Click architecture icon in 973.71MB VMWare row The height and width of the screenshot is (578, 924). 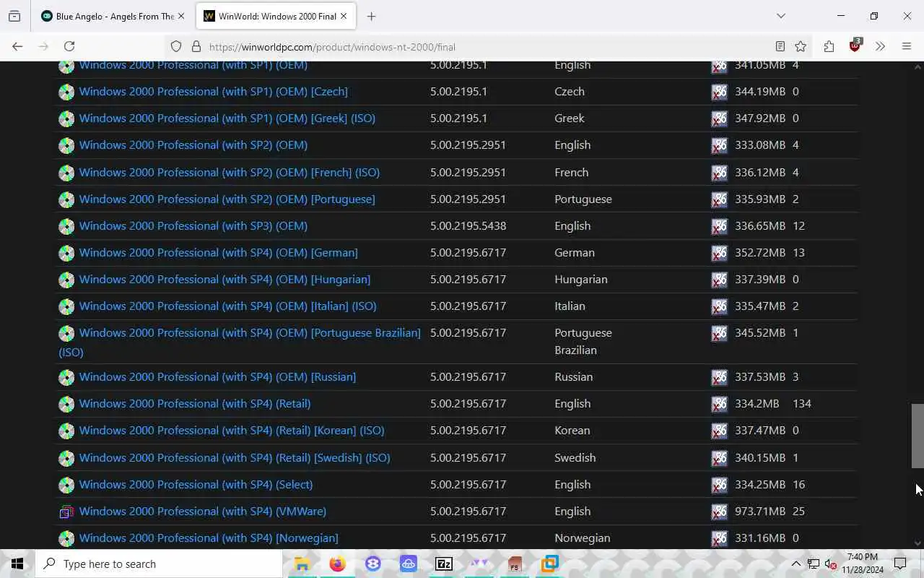pos(719,512)
